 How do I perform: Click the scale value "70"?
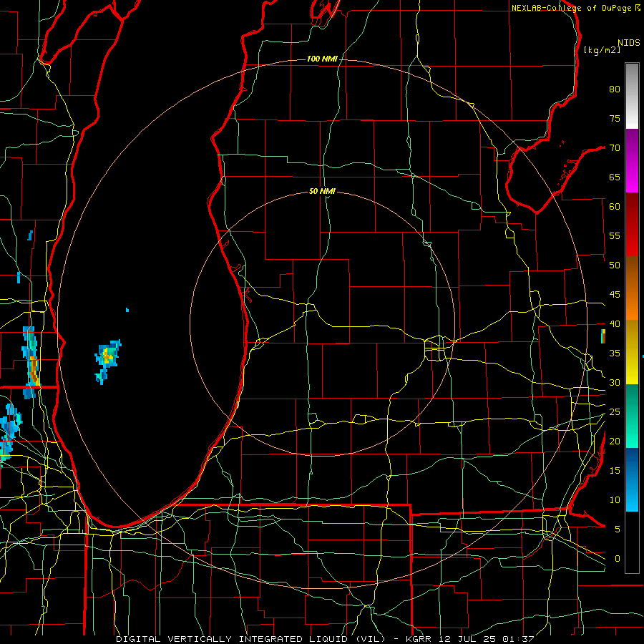point(615,148)
